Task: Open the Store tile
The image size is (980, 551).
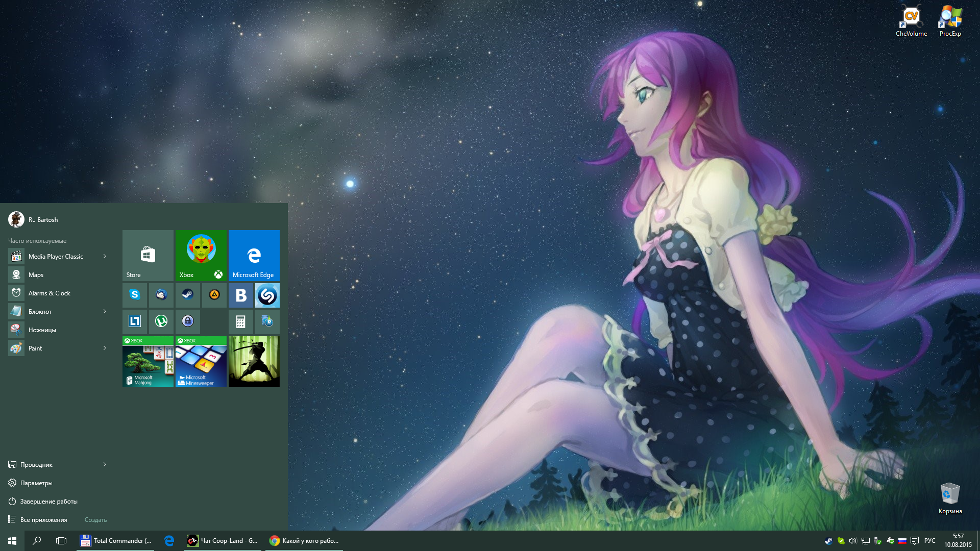Action: pos(148,255)
